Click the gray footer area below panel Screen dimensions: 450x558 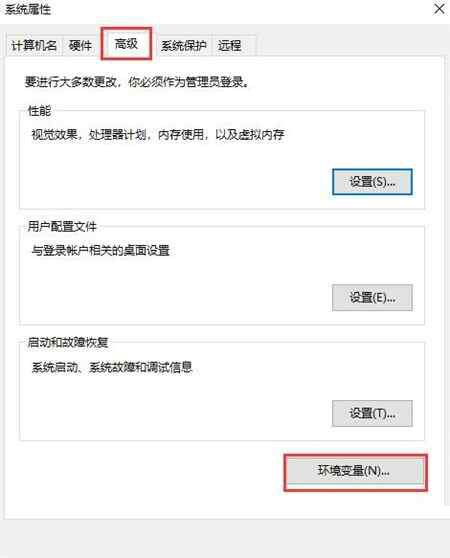tap(225, 538)
